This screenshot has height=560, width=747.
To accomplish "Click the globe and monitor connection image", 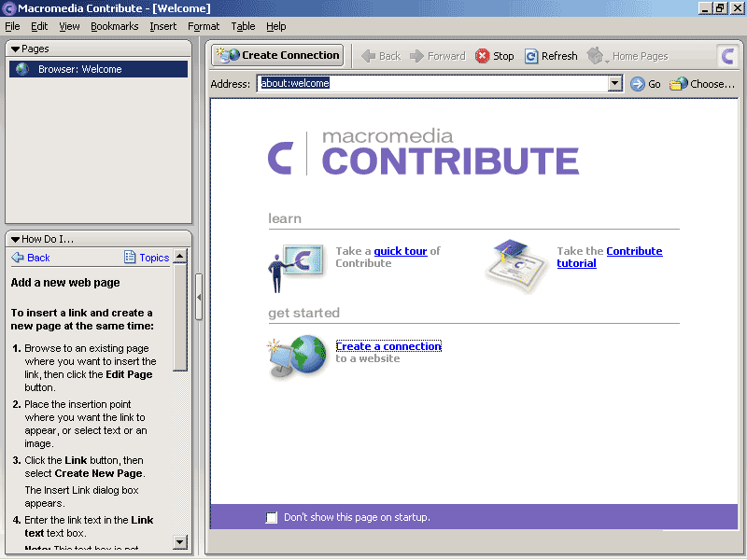I will [x=297, y=357].
